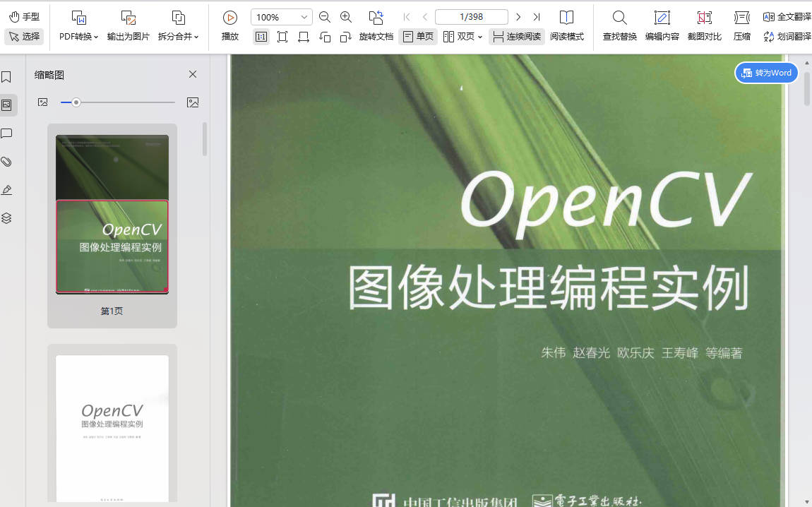Click the page number field 1/398

(x=471, y=17)
